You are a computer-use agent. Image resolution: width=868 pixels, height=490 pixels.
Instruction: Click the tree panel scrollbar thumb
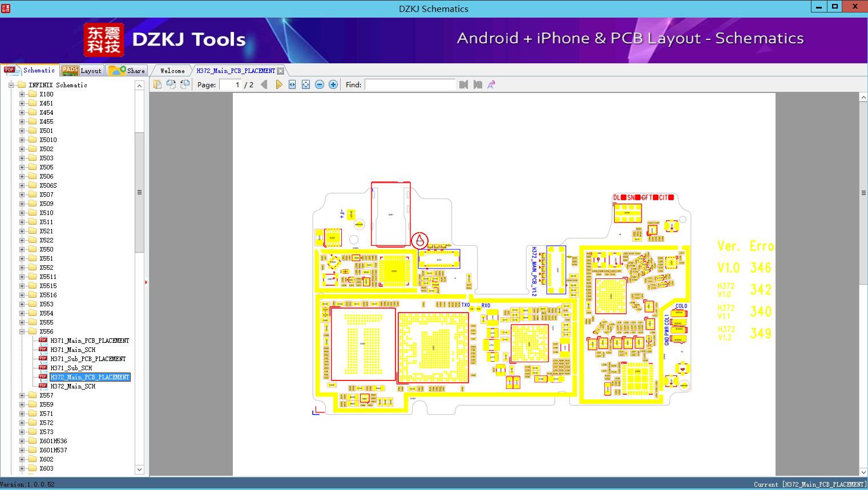pos(139,192)
